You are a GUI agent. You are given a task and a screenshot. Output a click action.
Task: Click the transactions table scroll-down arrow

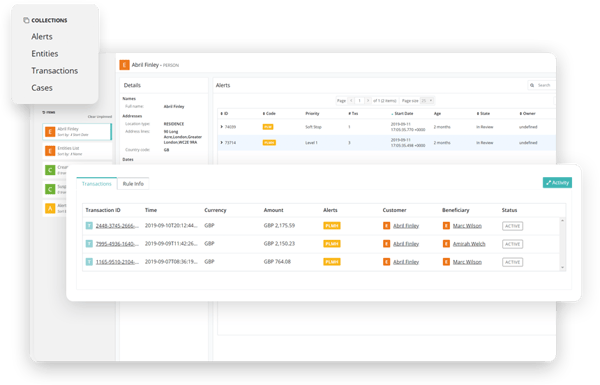[x=562, y=268]
